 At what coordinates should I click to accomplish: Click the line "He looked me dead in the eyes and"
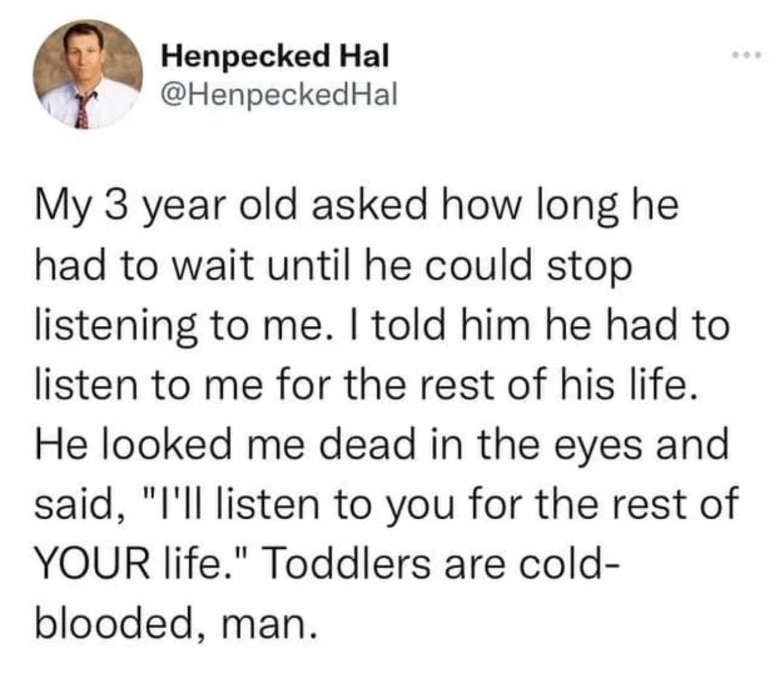coord(381,444)
